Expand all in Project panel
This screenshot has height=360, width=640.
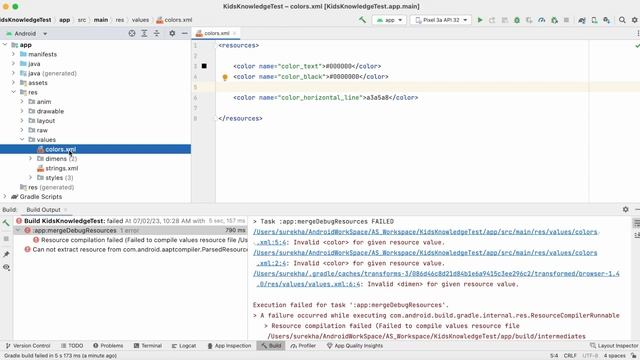pos(144,33)
